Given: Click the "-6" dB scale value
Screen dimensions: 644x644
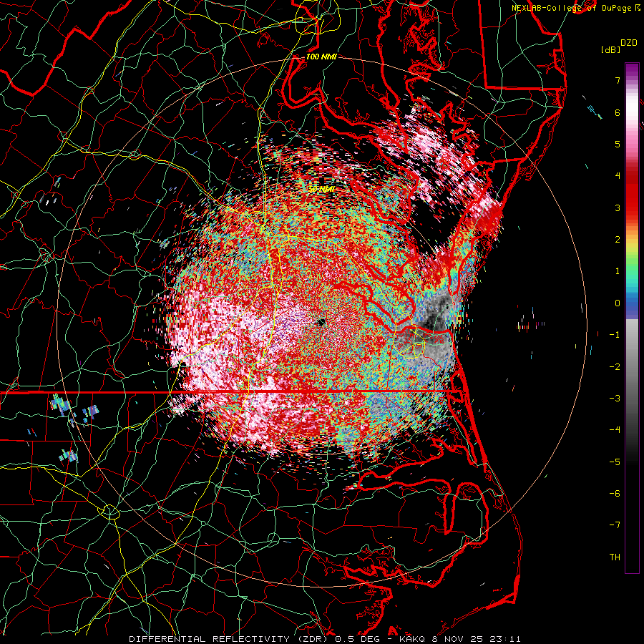Looking at the screenshot, I should pos(615,494).
